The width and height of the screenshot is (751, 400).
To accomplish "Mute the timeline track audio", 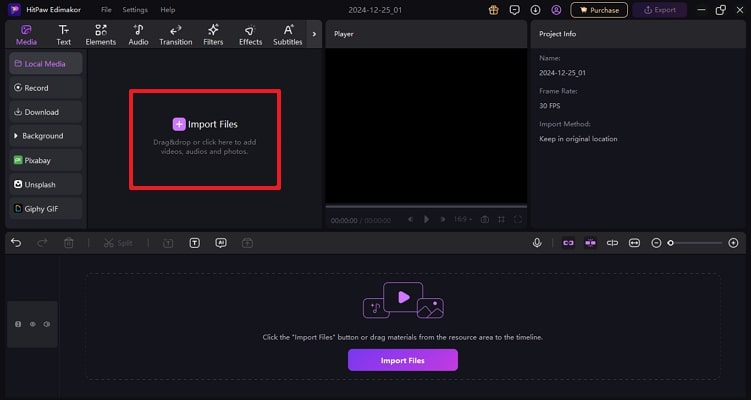I will pos(46,324).
